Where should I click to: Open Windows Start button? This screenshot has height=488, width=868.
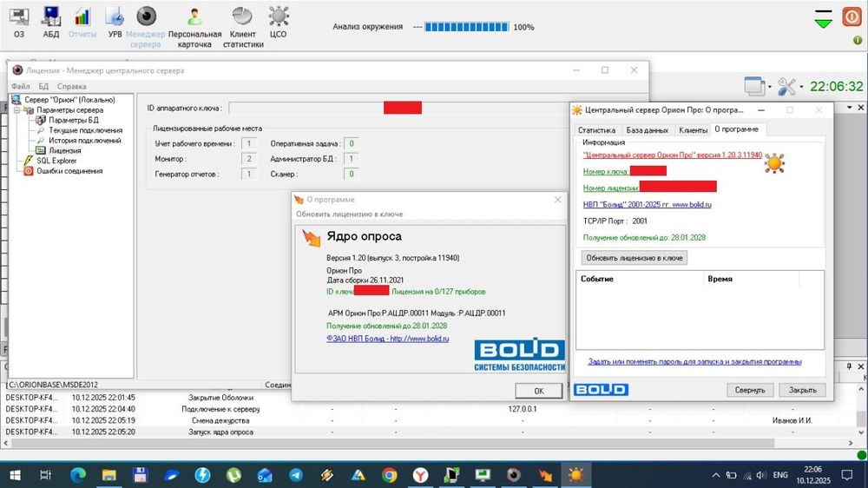click(x=15, y=475)
